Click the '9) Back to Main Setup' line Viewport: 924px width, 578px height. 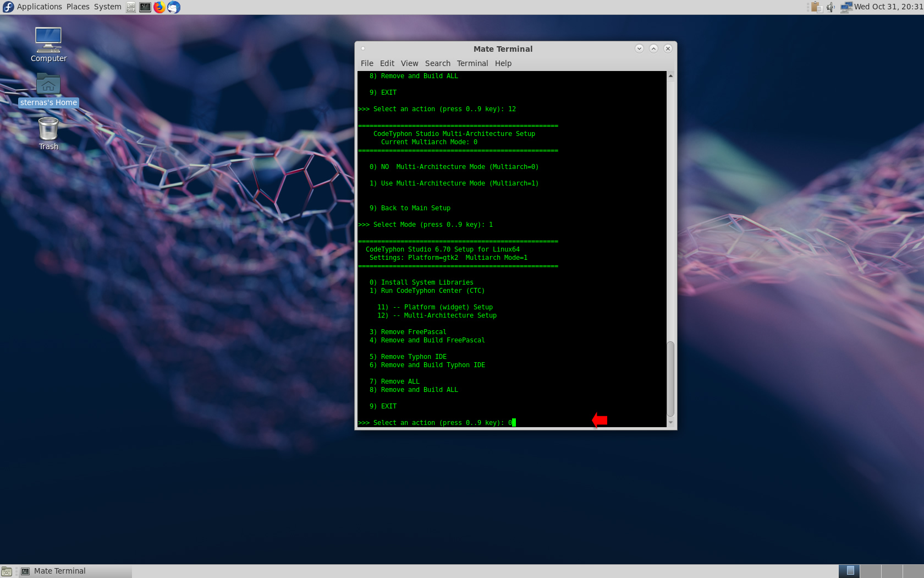click(410, 208)
